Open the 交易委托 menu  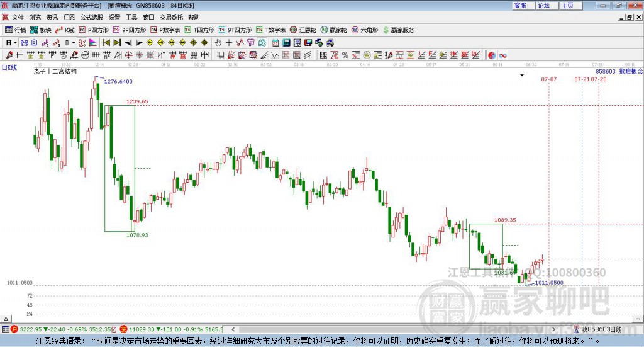(171, 17)
